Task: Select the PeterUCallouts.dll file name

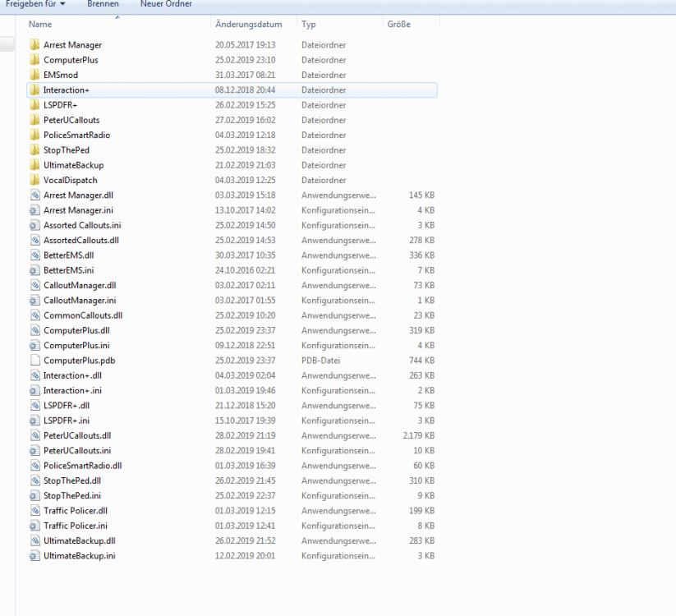Action: [x=77, y=435]
